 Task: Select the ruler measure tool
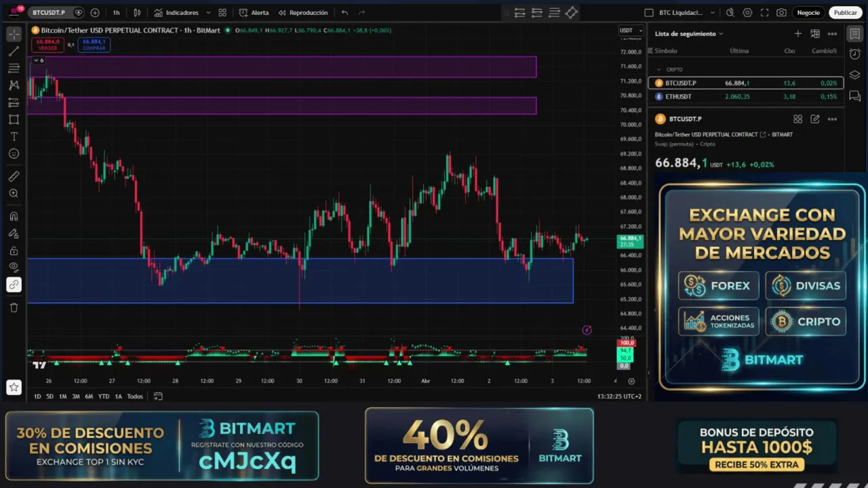[x=14, y=176]
